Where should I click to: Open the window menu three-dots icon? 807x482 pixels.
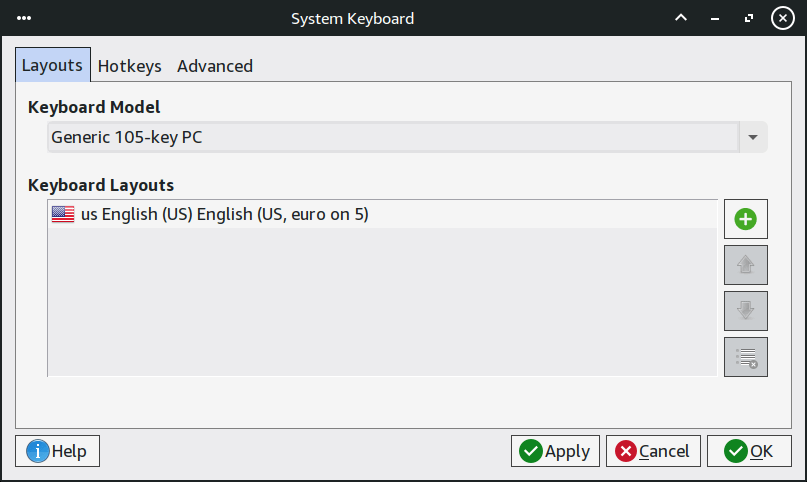24,18
